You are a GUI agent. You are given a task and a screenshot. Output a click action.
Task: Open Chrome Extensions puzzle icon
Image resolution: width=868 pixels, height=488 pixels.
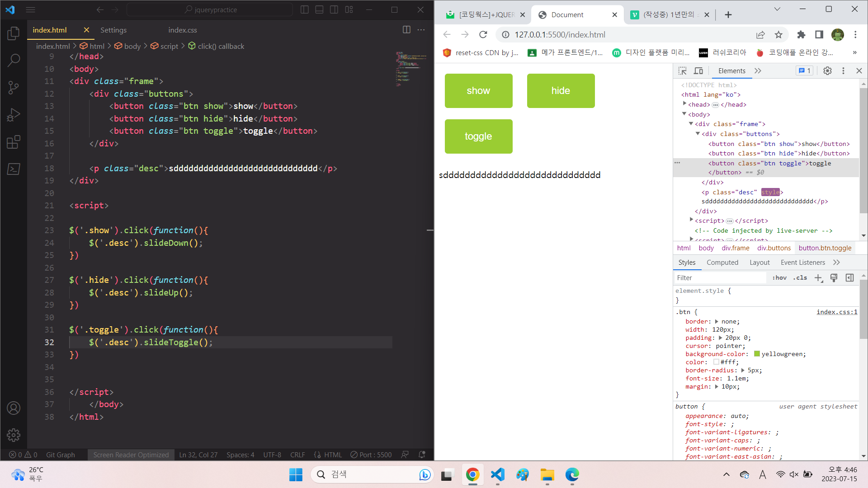[801, 35]
